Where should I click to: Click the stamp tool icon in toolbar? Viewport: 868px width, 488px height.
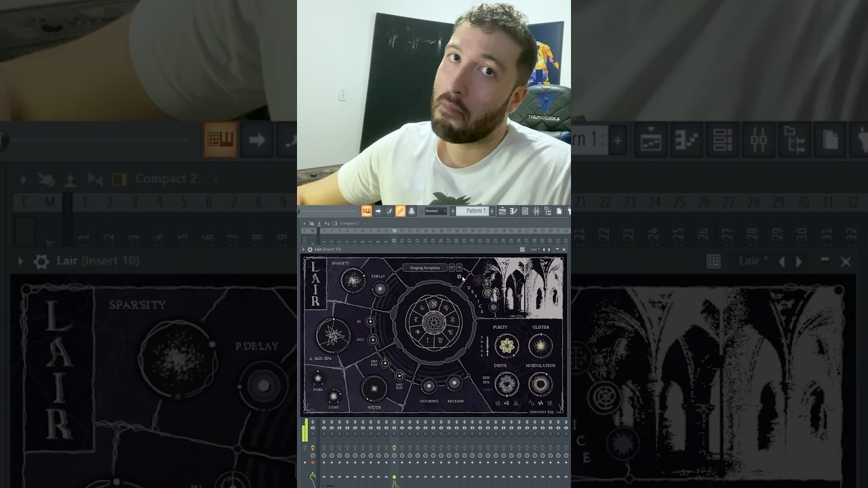[412, 211]
